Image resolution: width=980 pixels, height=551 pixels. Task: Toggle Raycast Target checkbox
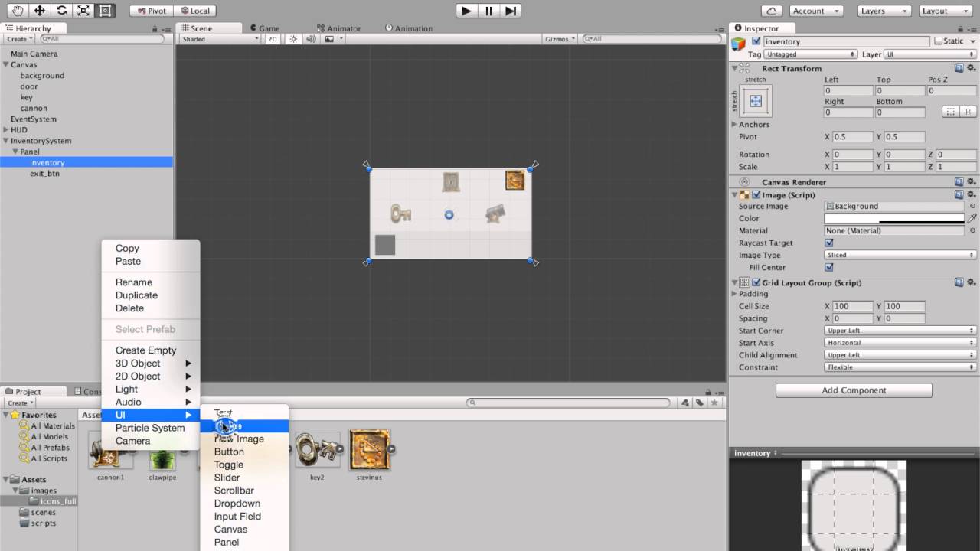pyautogui.click(x=828, y=243)
